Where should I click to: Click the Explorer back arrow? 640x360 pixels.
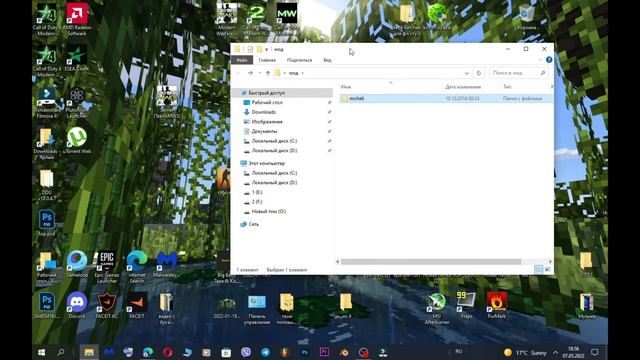tap(238, 73)
